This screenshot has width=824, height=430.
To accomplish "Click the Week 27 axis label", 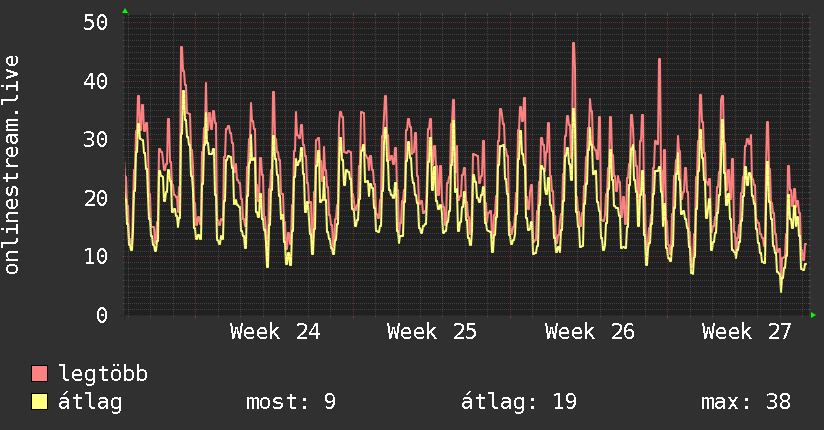I will 746,332.
